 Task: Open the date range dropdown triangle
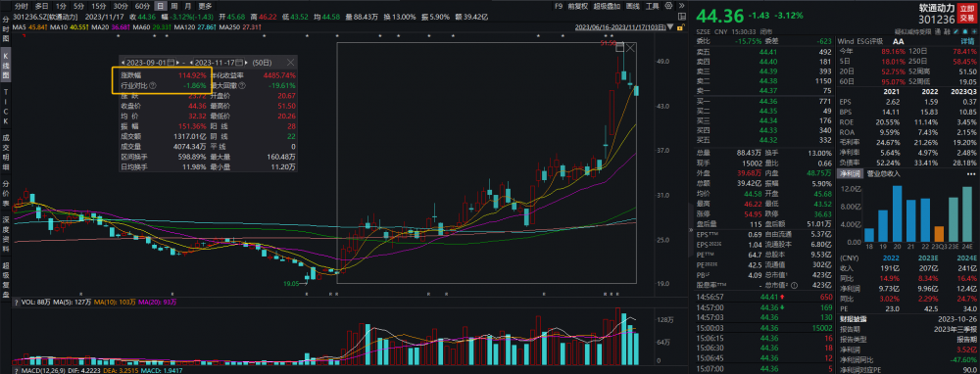(670, 26)
